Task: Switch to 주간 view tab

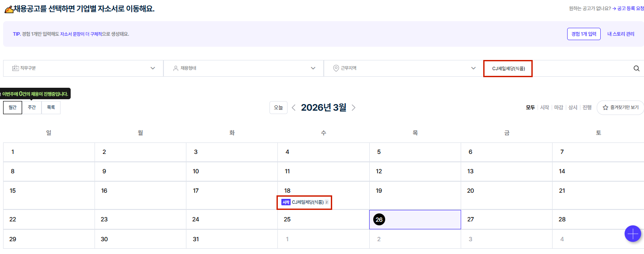Action: tap(32, 108)
